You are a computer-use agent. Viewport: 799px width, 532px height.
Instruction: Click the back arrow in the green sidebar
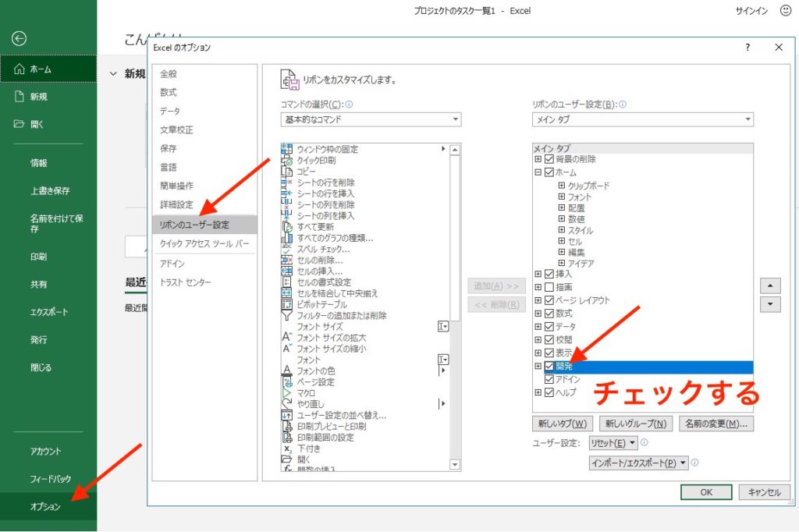click(19, 38)
